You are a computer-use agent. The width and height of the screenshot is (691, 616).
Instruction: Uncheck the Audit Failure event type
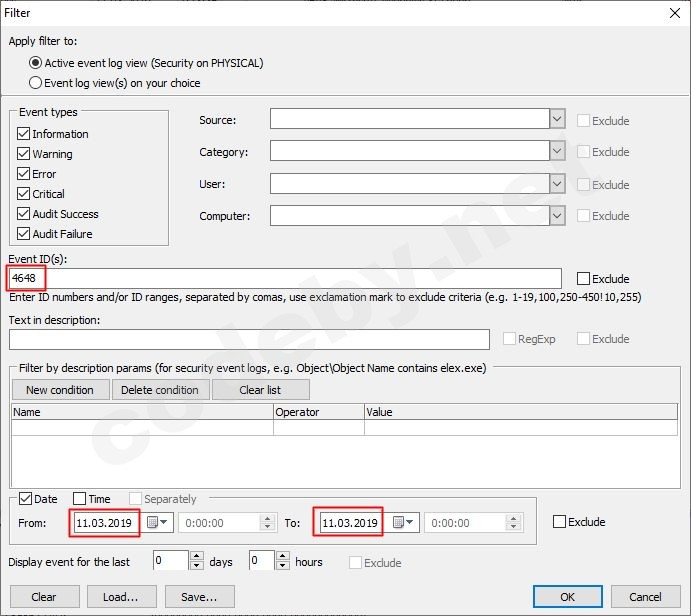pos(24,234)
